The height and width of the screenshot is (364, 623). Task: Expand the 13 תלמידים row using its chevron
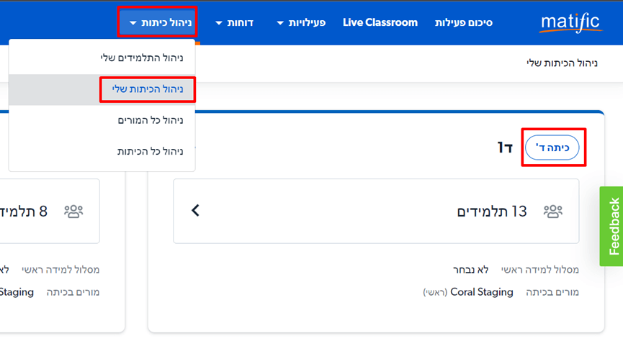[x=195, y=211]
